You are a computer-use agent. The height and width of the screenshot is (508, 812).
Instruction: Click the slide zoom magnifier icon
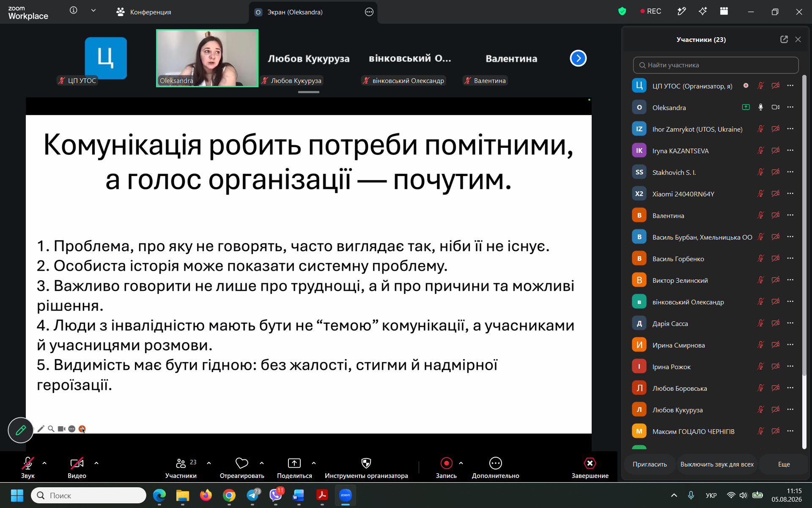(51, 429)
